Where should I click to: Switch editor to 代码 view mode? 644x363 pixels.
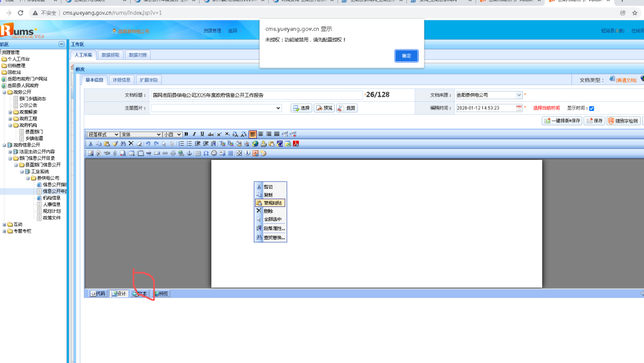[x=97, y=293]
